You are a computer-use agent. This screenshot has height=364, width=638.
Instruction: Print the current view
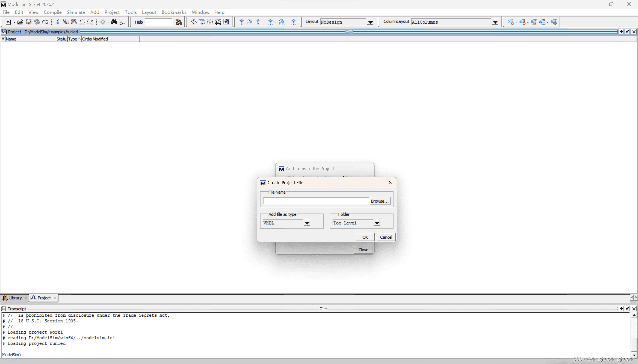[x=46, y=22]
